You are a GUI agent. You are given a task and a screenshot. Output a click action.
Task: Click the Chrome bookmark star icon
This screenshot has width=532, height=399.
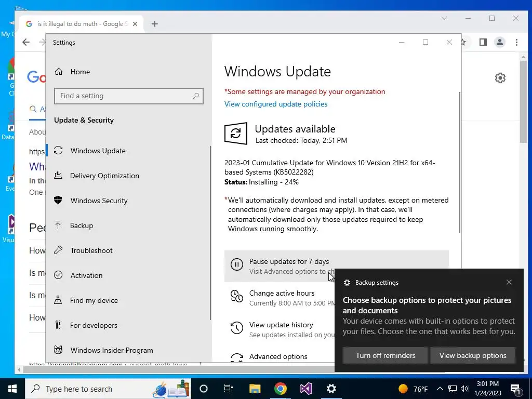(x=463, y=42)
